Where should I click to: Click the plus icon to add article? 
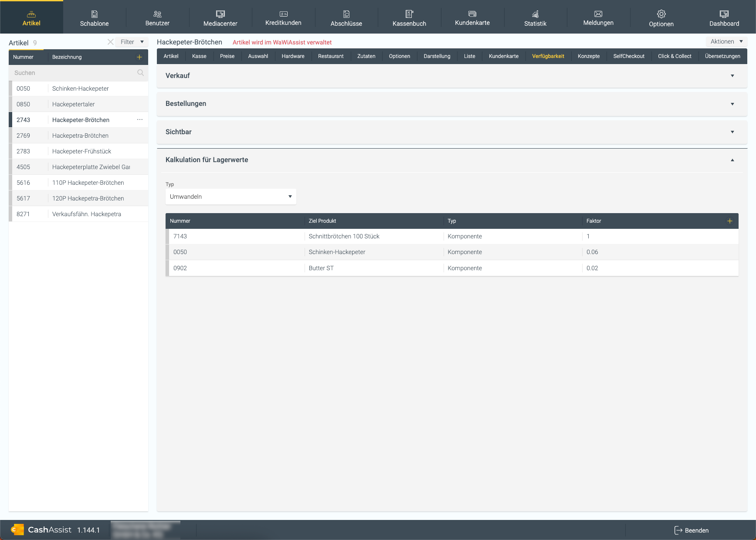pos(139,57)
